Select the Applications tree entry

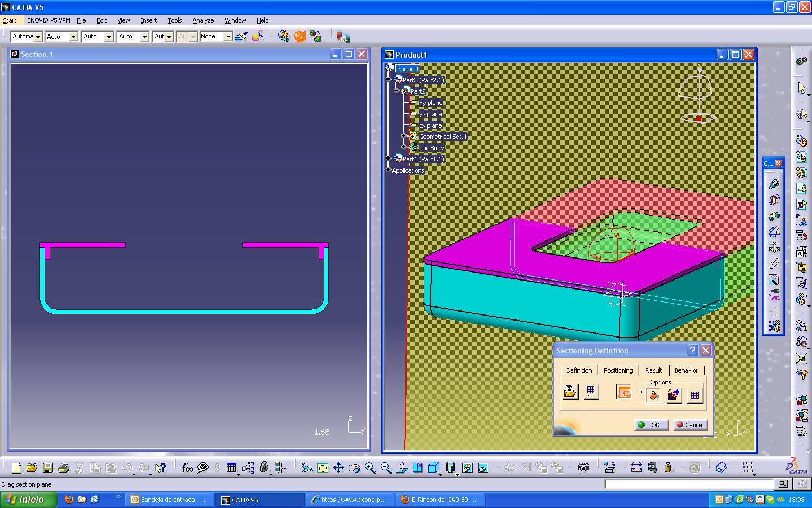pyautogui.click(x=408, y=170)
